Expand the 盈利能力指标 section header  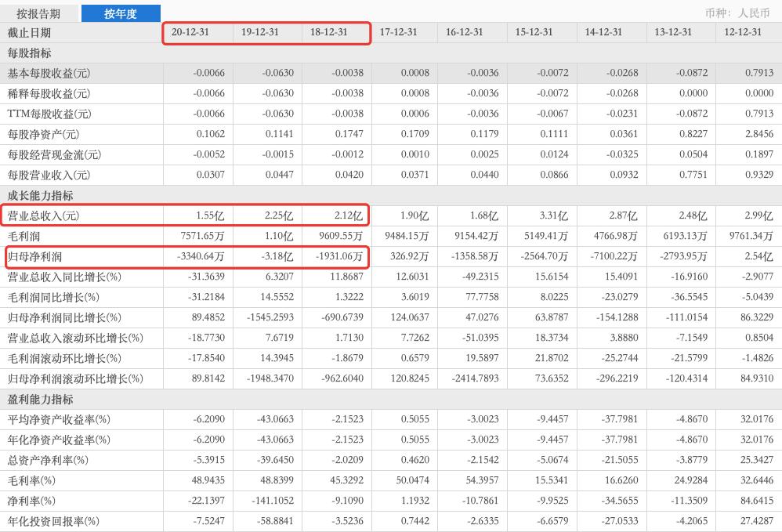(x=40, y=399)
